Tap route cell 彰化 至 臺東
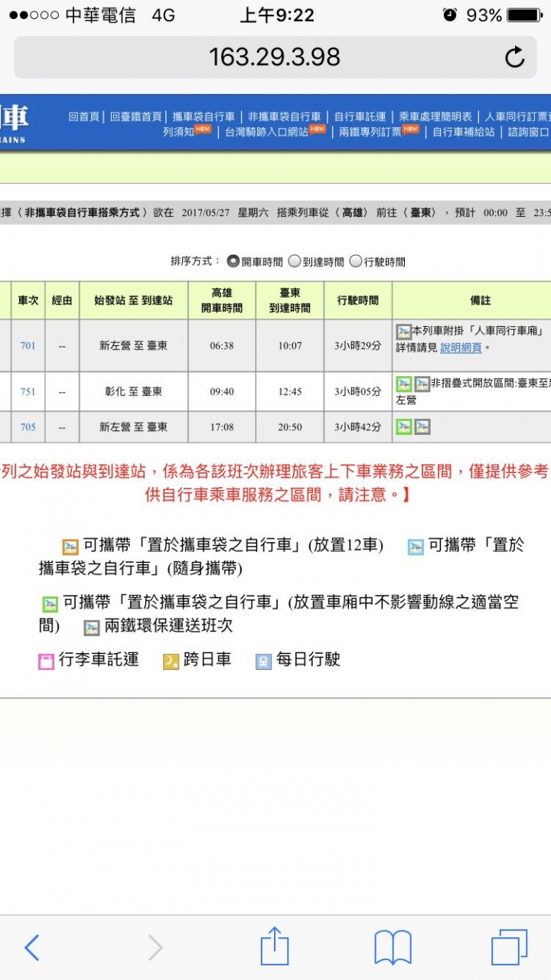The image size is (551, 980). [134, 391]
